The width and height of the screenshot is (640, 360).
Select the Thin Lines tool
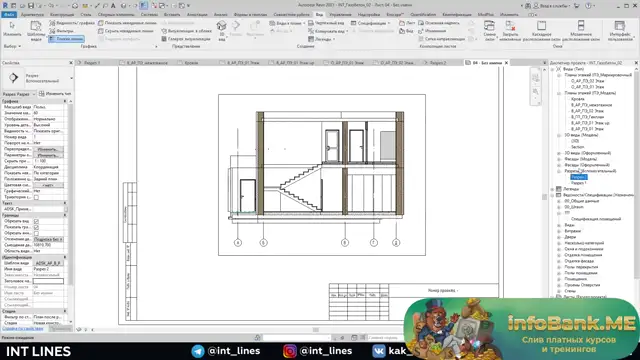67,39
